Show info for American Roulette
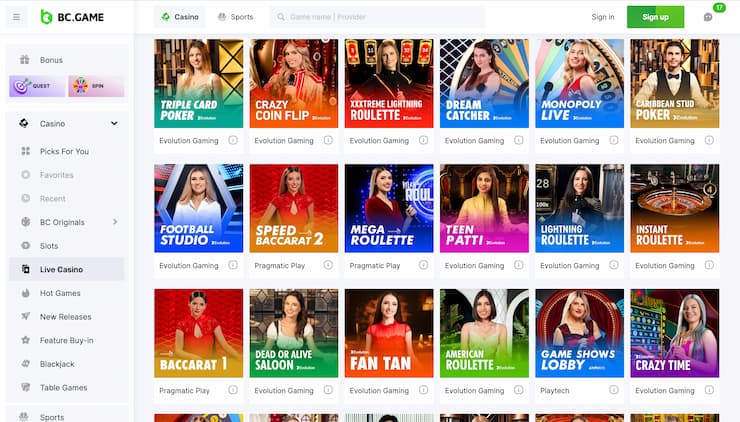The width and height of the screenshot is (740, 422). (x=519, y=390)
